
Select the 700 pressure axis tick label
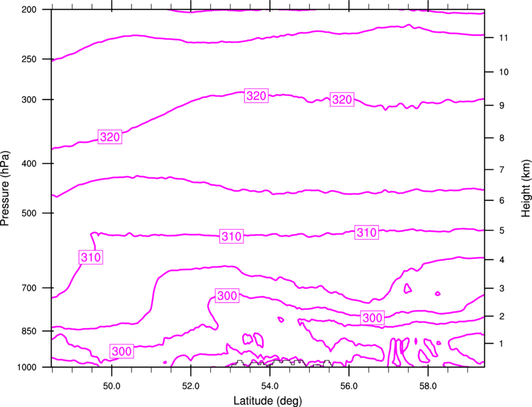[x=29, y=288]
